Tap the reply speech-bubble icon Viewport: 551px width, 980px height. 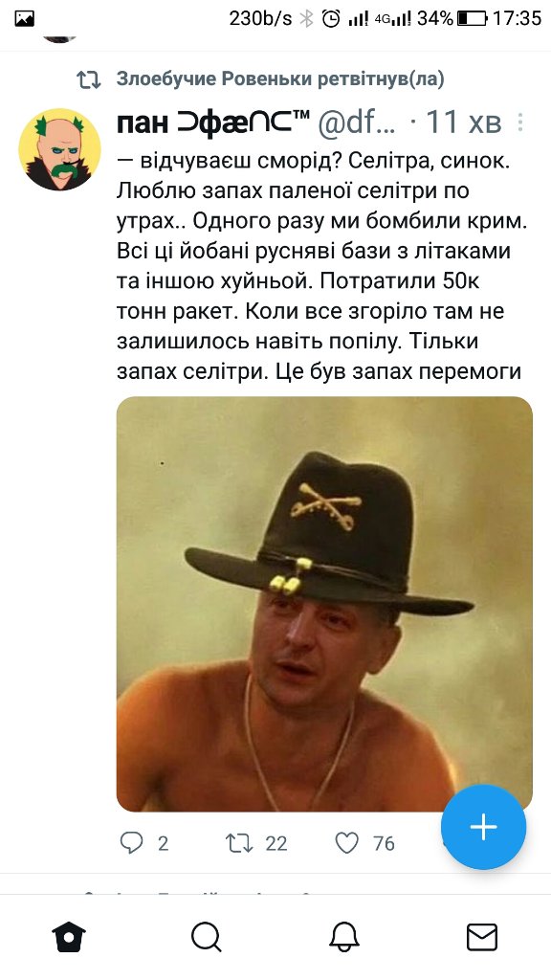131,842
